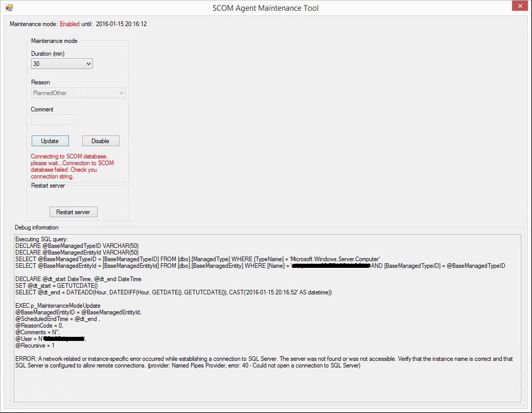This screenshot has width=532, height=413.
Task: Click the SCOM Agent Maintenance Tool title
Action: [x=266, y=8]
